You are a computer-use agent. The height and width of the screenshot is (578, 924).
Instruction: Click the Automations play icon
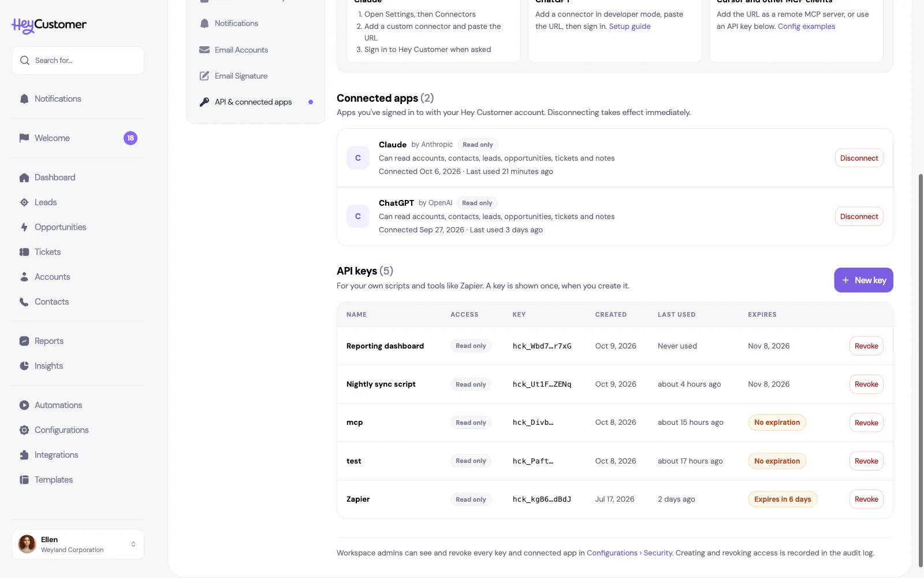click(24, 405)
